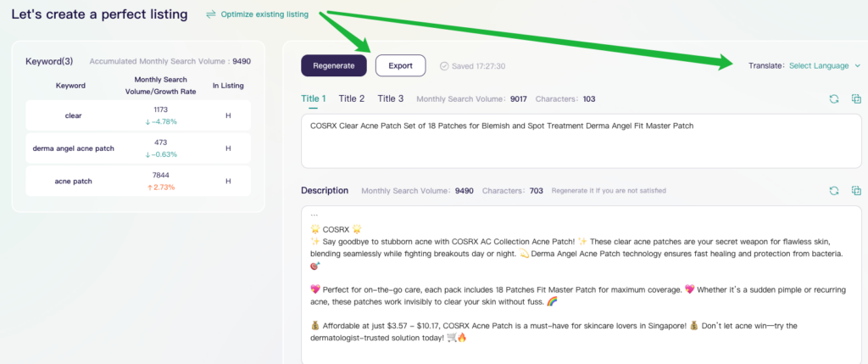
Task: Click the title copy icon
Action: click(855, 99)
